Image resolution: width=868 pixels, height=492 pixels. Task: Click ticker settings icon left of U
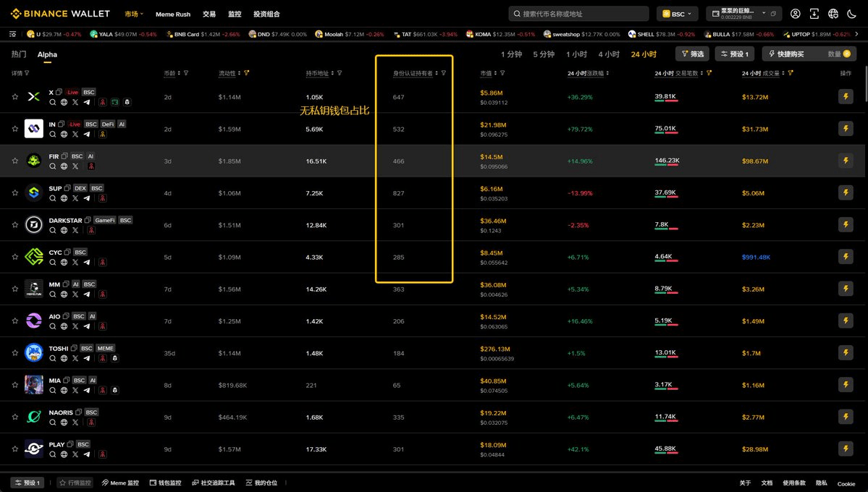(x=13, y=34)
